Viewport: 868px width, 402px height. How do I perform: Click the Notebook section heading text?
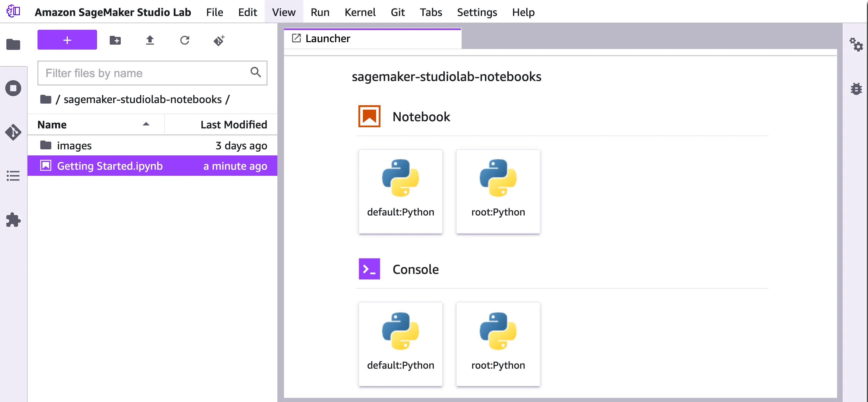point(421,117)
